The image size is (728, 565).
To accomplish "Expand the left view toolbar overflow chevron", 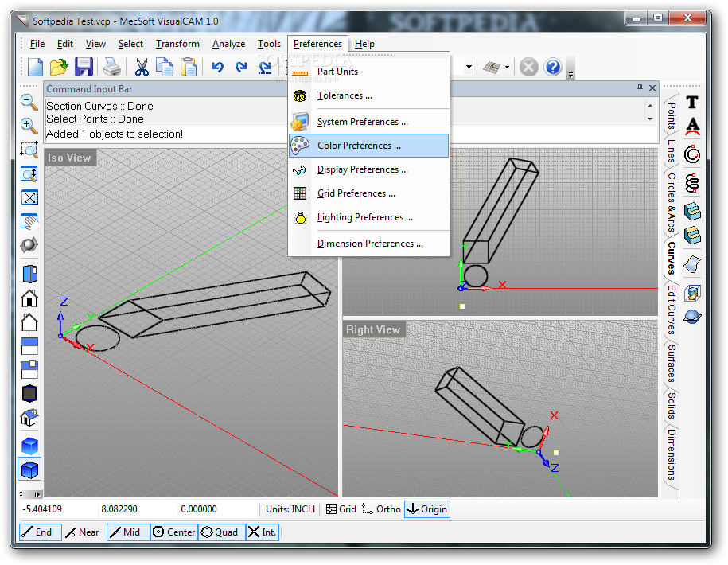I will 37,494.
